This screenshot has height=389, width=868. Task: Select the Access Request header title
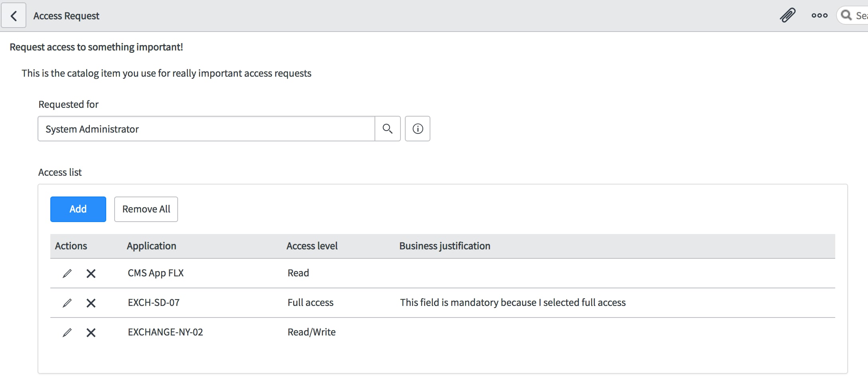tap(66, 16)
